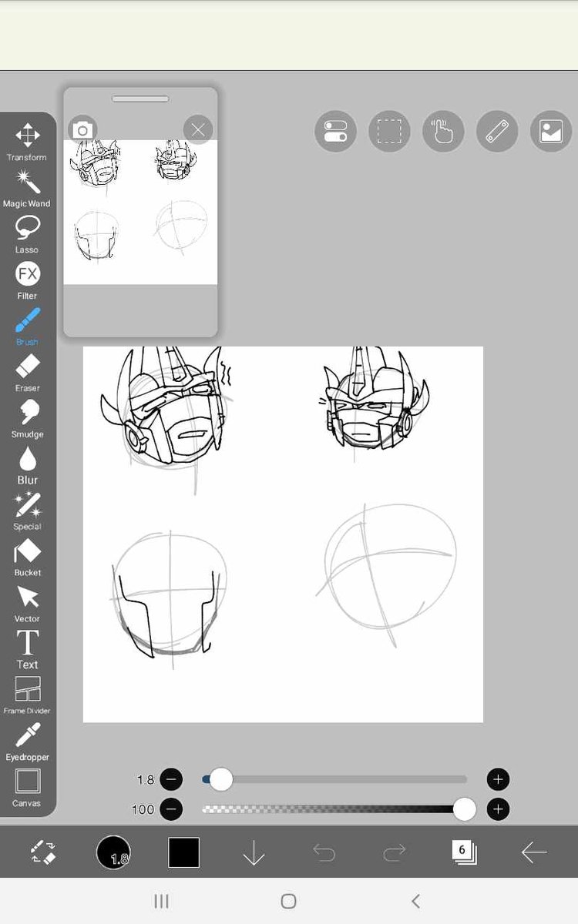This screenshot has width=578, height=924.
Task: Open the layers panel showing 6
Action: point(464,852)
